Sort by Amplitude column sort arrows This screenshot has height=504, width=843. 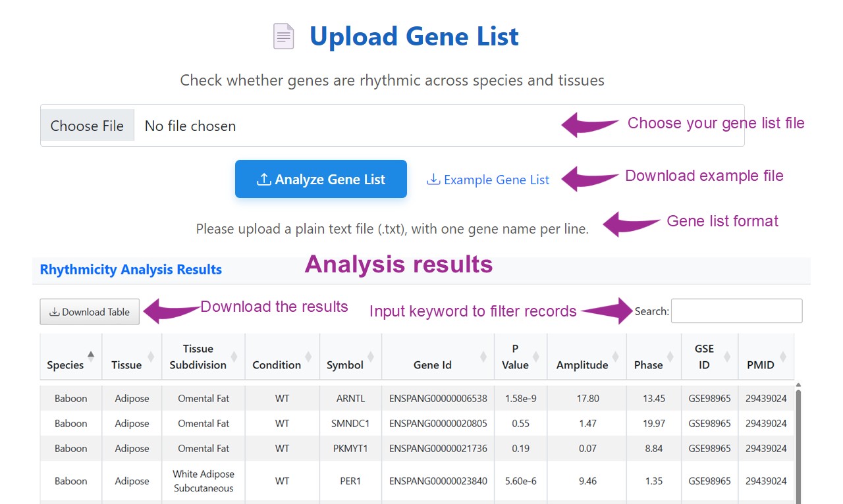tap(614, 356)
